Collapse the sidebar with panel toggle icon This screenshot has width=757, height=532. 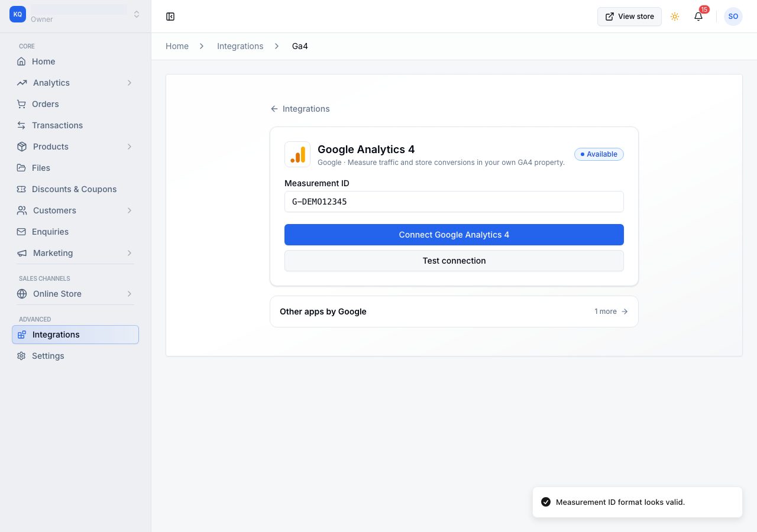(170, 17)
